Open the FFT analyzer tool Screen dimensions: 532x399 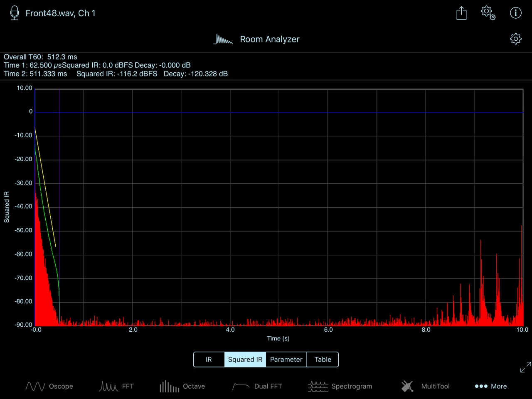point(116,386)
